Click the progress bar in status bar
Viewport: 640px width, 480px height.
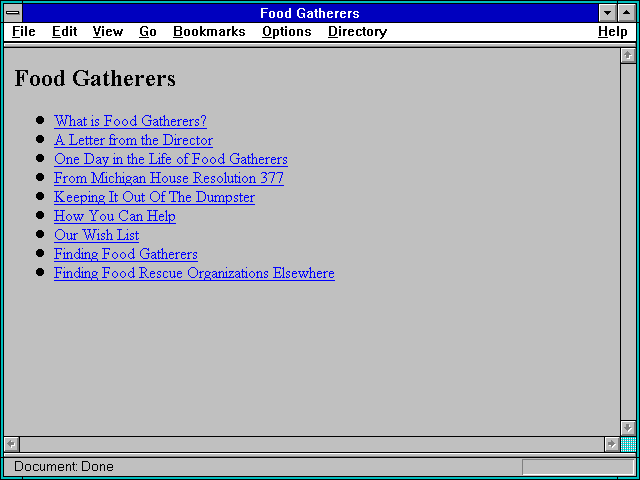(x=578, y=467)
